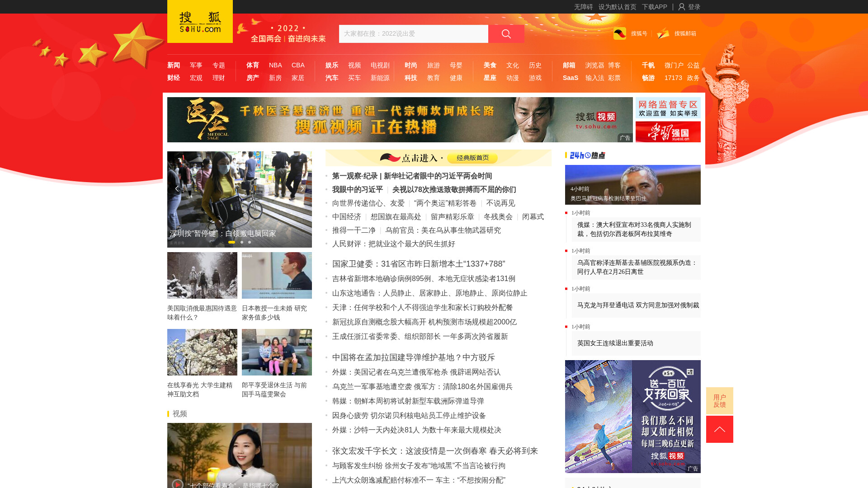Open the 体育 channel
868x488 pixels.
tap(253, 65)
